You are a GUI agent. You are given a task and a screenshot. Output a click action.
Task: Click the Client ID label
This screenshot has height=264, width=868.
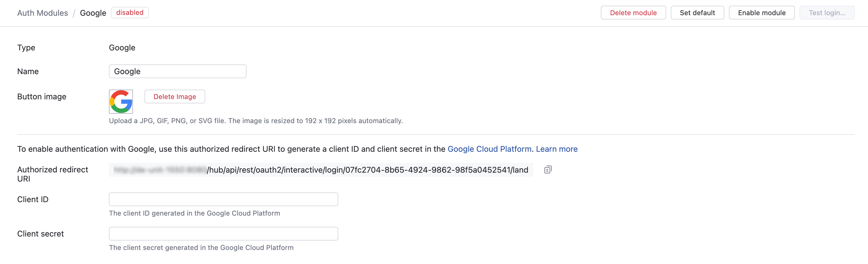pos(33,199)
